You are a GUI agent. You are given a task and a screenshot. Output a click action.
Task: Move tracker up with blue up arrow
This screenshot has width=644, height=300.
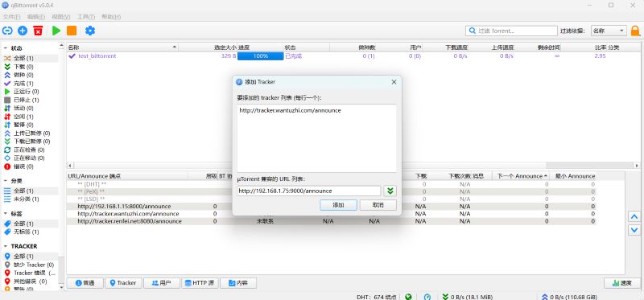(634, 216)
